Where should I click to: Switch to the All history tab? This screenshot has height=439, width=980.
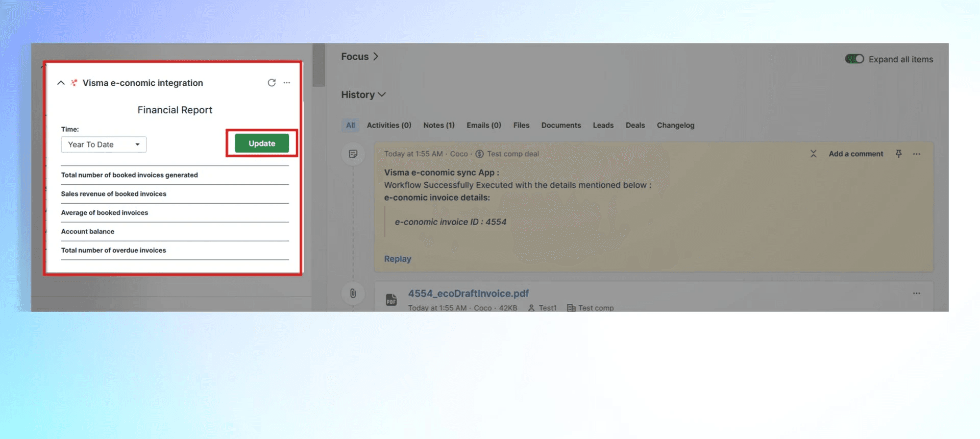[351, 125]
